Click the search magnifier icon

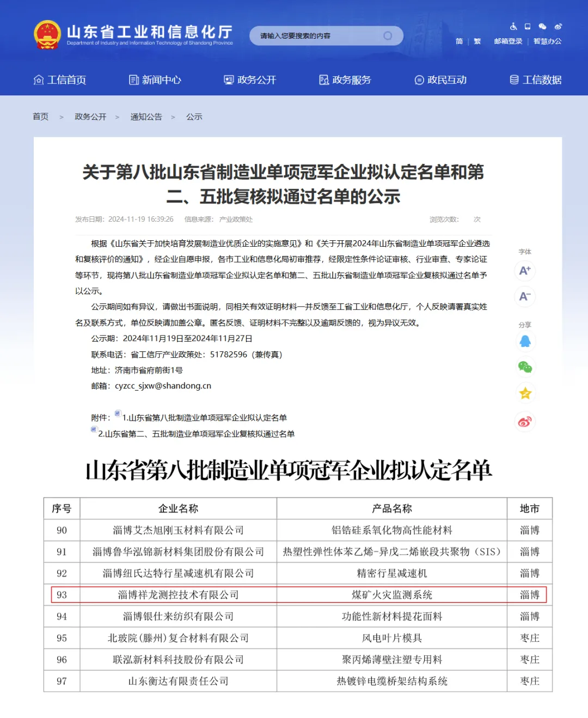(388, 36)
